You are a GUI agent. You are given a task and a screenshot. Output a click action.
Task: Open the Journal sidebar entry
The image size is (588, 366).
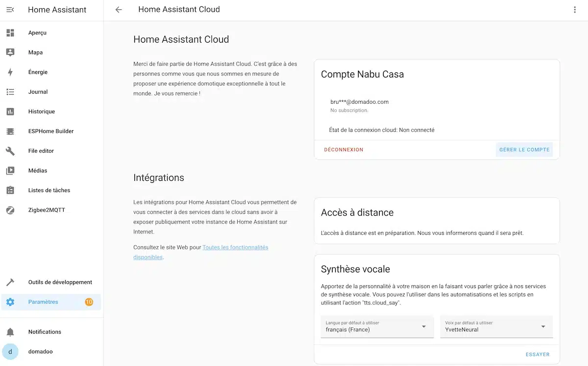(x=51, y=92)
